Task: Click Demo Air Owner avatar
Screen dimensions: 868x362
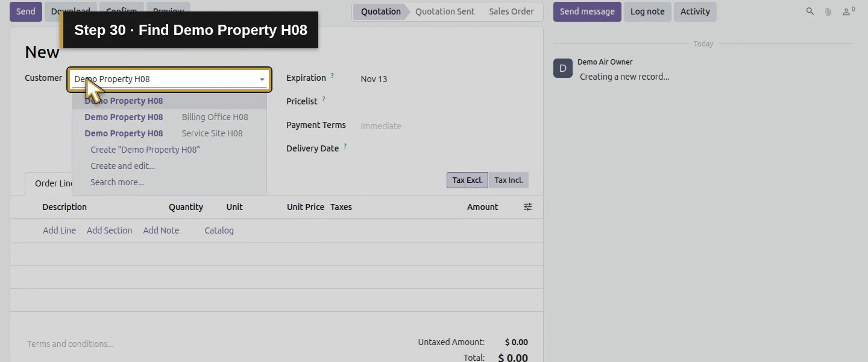Action: (563, 68)
